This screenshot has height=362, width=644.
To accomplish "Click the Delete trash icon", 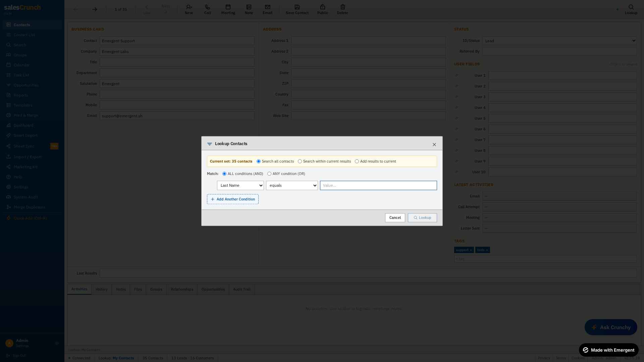I will point(342,9).
